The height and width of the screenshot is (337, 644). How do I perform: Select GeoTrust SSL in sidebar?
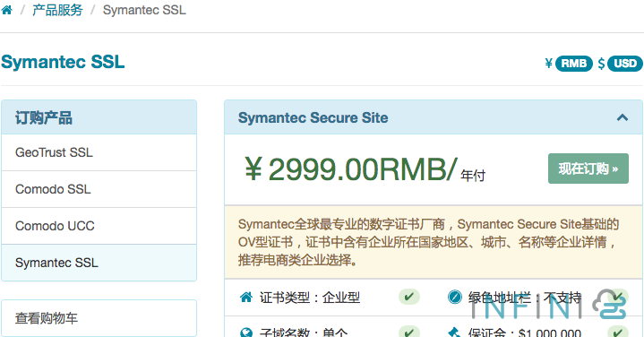tap(99, 152)
